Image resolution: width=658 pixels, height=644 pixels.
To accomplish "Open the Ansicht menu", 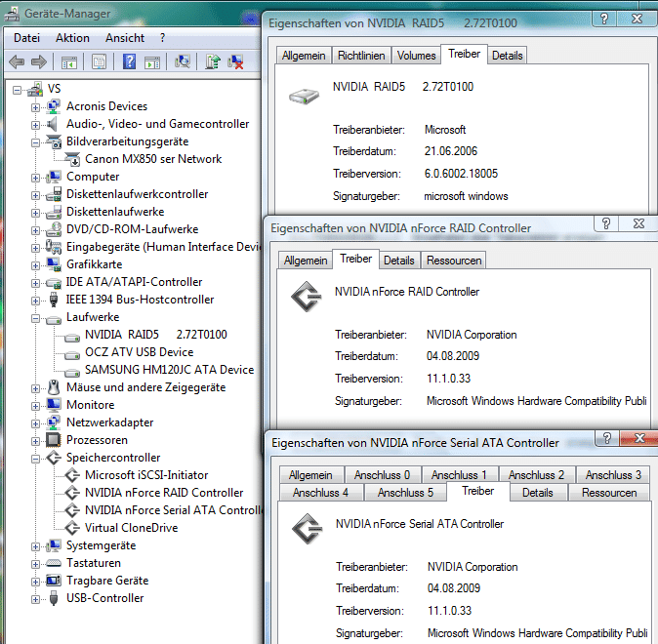I will [125, 38].
